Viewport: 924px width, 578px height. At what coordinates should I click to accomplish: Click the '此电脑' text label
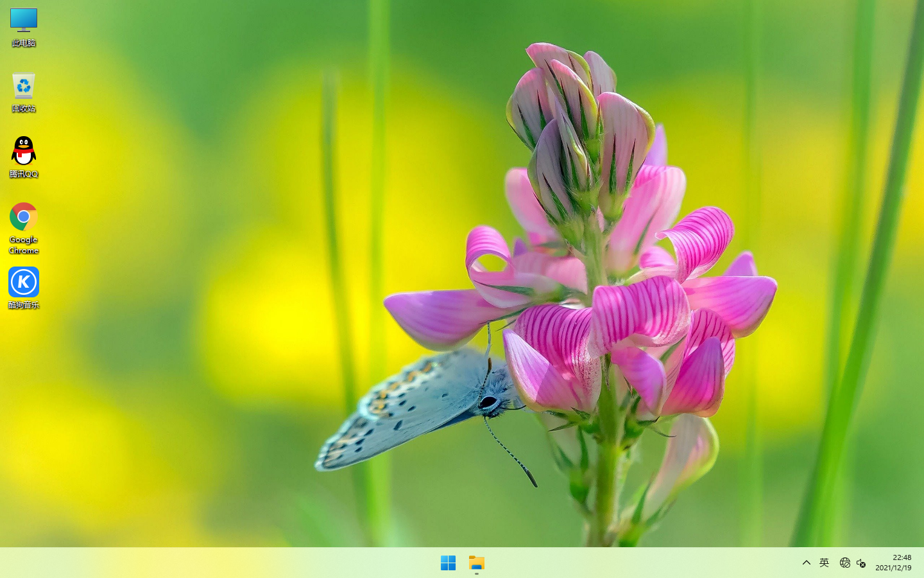(x=24, y=43)
